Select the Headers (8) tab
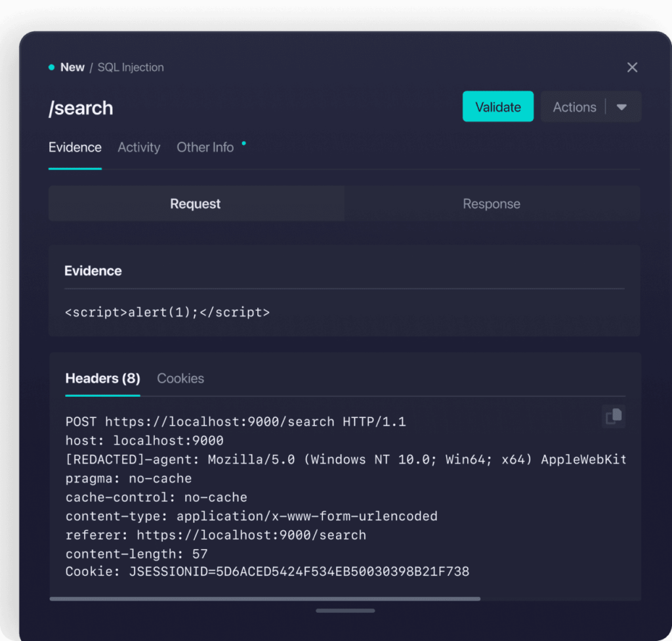 [x=102, y=379]
